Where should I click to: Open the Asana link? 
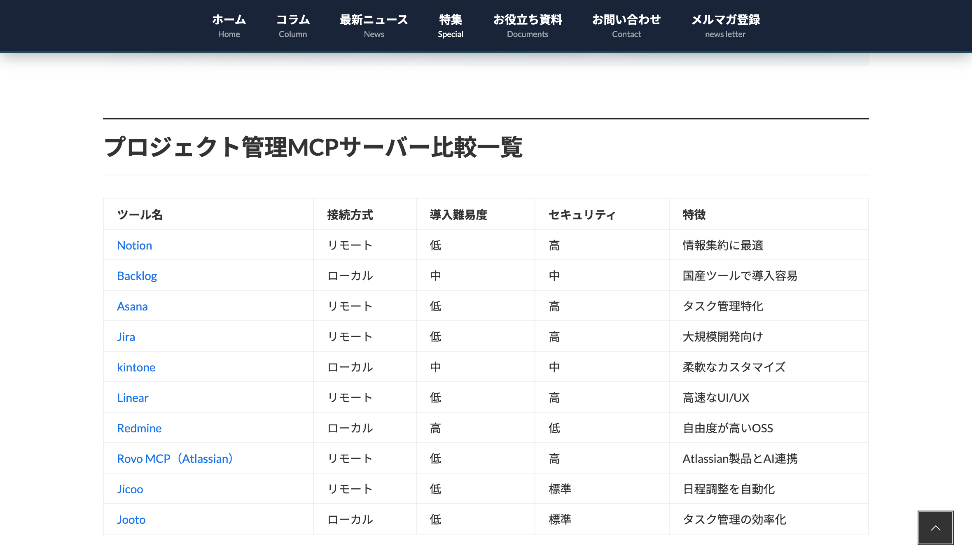(132, 306)
